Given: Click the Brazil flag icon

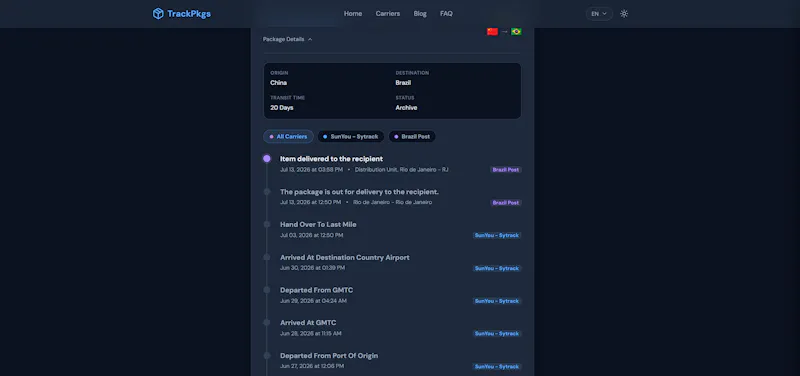Looking at the screenshot, I should click(516, 32).
